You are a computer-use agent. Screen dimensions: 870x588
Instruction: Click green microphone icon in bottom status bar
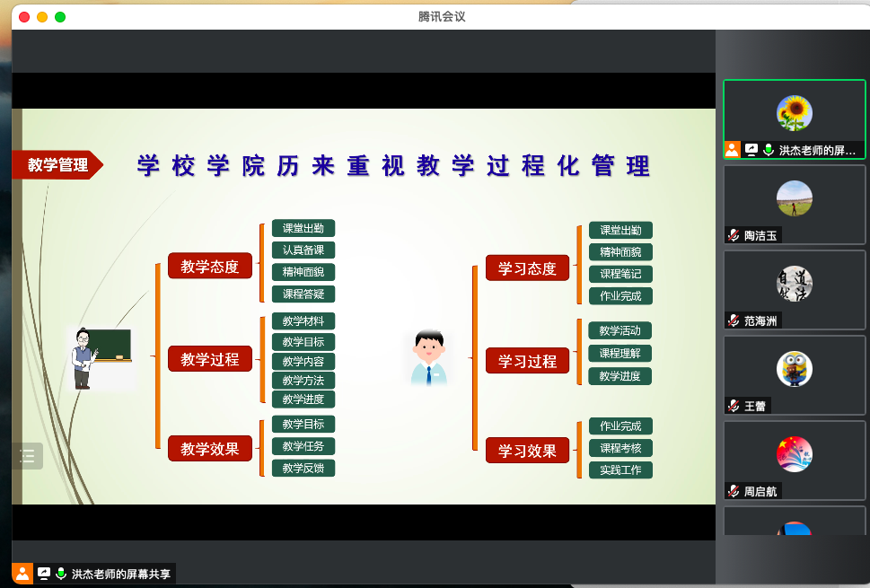(61, 574)
